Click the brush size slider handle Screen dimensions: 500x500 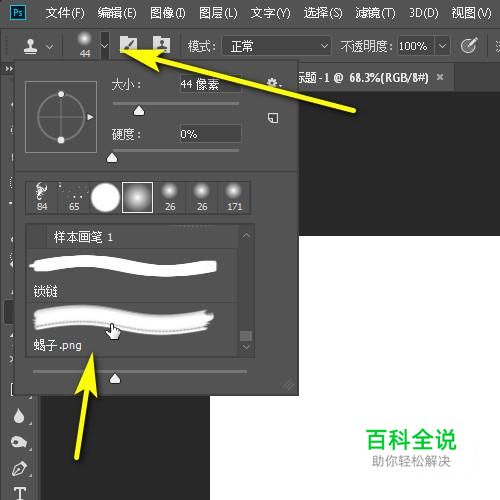[139, 111]
